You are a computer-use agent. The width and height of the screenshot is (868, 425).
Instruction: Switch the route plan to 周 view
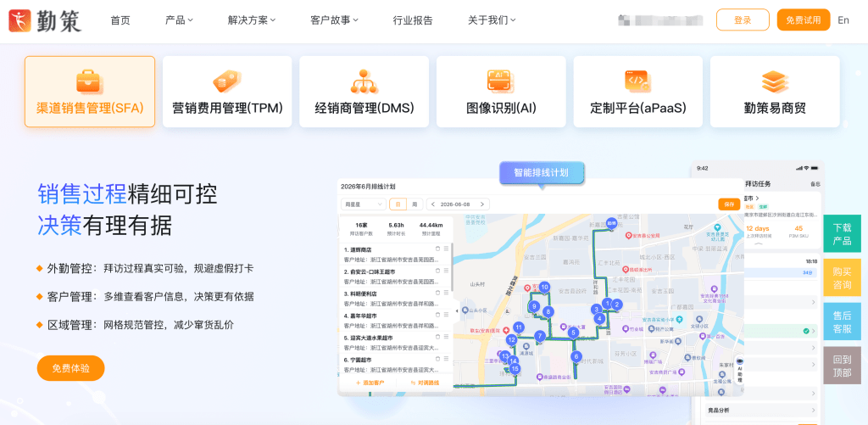[414, 204]
